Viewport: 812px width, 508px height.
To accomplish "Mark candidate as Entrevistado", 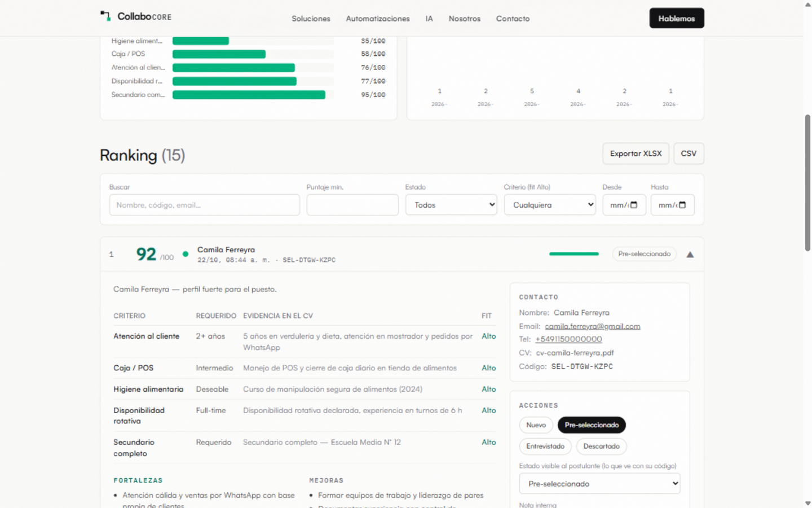I will coord(545,446).
